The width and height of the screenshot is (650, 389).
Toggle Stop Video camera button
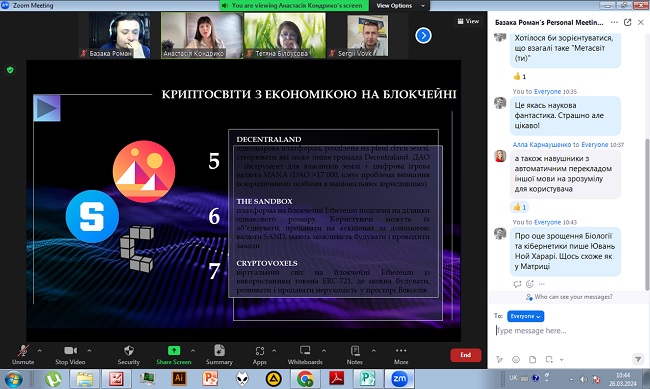tap(70, 351)
